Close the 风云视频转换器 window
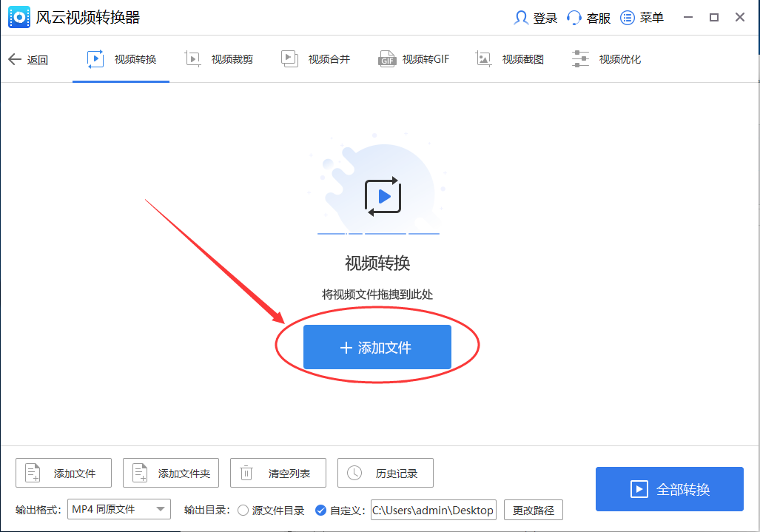Viewport: 760px width, 532px height. (739, 18)
